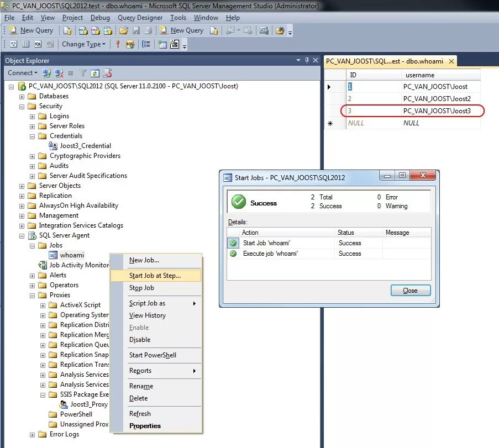Expand the Server Objects node
This screenshot has height=448, width=499.
(22, 186)
